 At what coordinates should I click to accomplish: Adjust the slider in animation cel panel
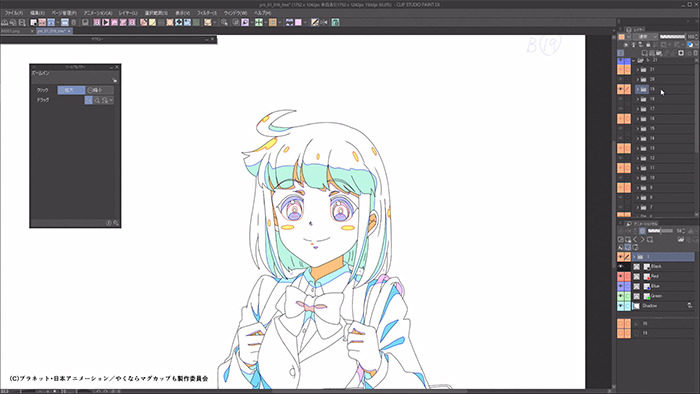660,231
